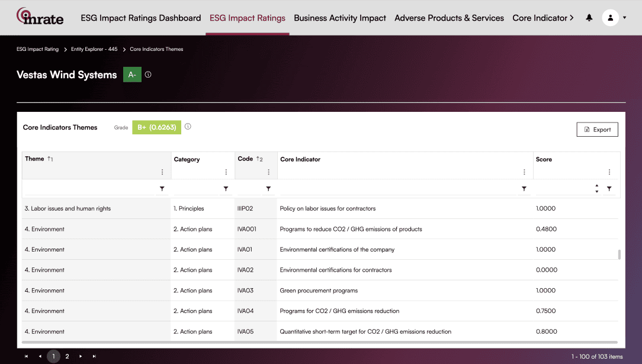Click 'Programs for CO2 / GHG emissions reduction'

(x=339, y=311)
